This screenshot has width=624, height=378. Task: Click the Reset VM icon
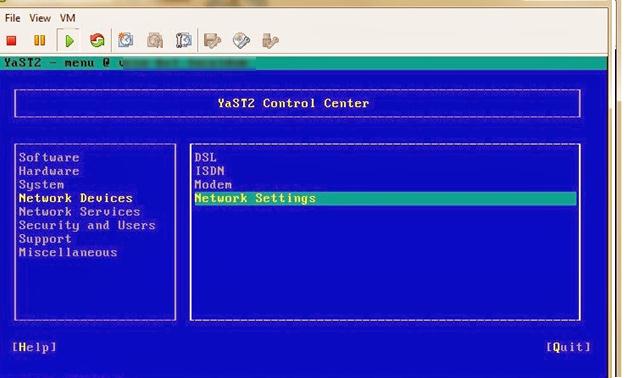[x=97, y=40]
